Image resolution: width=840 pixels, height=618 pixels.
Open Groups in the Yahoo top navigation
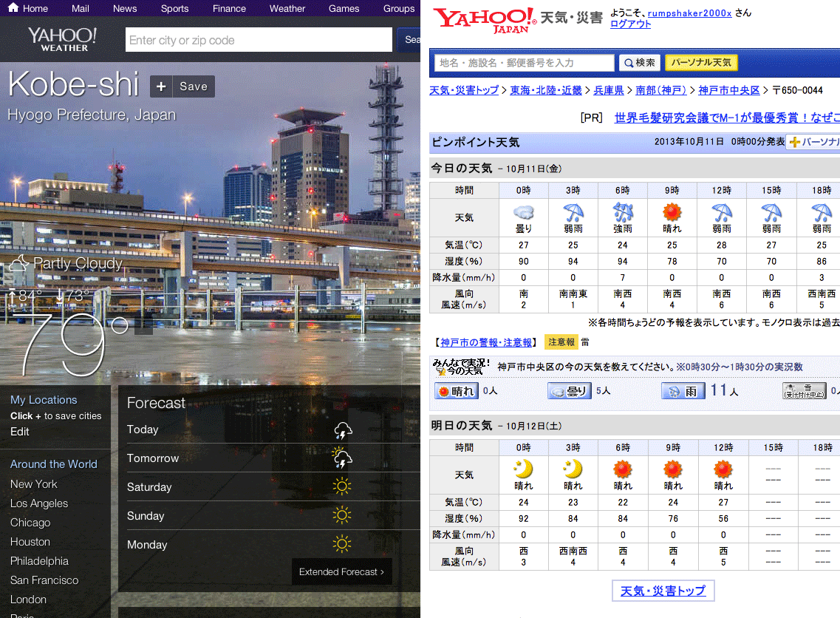[x=399, y=9]
